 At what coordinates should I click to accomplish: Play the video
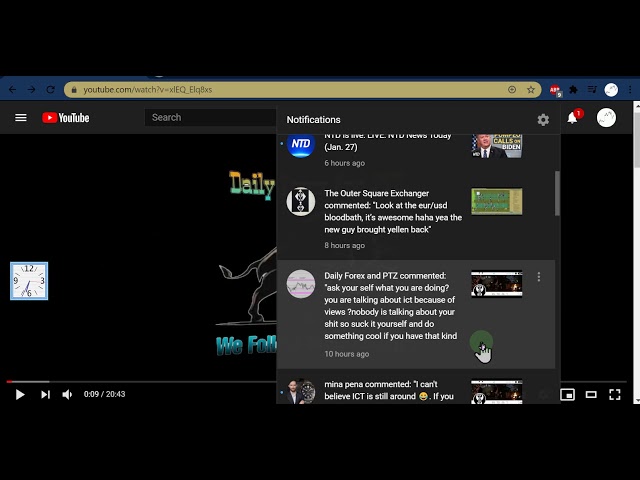[19, 394]
